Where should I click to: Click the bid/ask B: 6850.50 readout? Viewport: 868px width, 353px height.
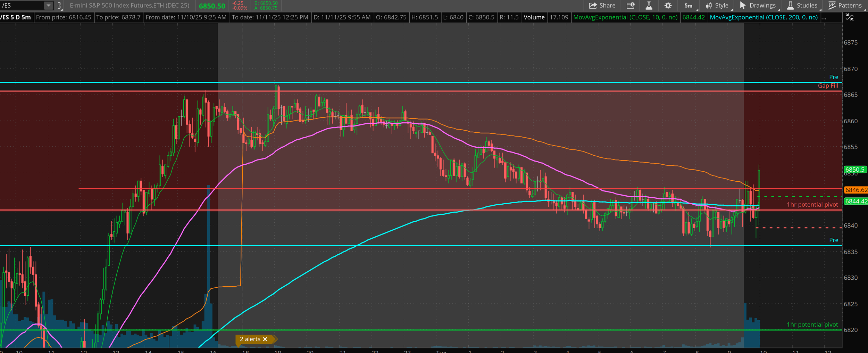(266, 3)
